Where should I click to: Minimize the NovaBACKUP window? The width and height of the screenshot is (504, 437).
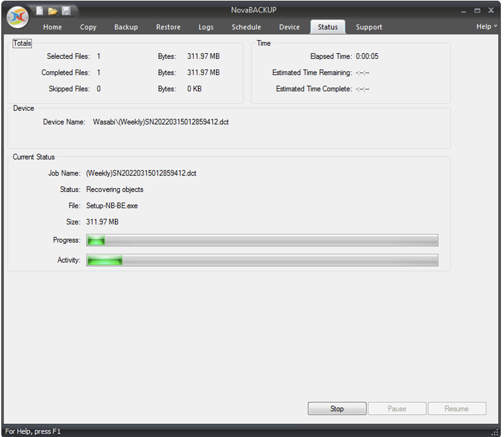click(464, 11)
